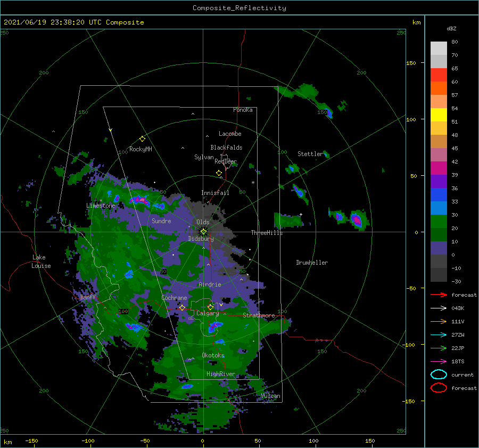Click the Innisfail town label
The width and height of the screenshot is (479, 448).
215,193
